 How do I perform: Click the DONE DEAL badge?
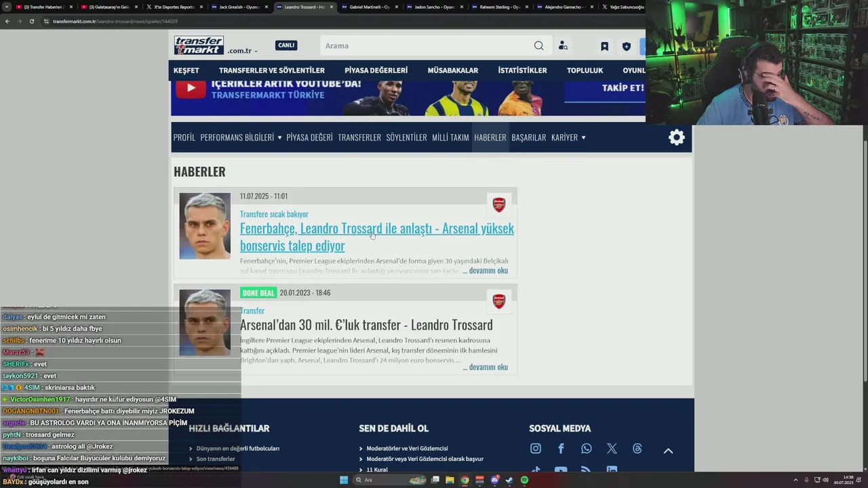(258, 293)
